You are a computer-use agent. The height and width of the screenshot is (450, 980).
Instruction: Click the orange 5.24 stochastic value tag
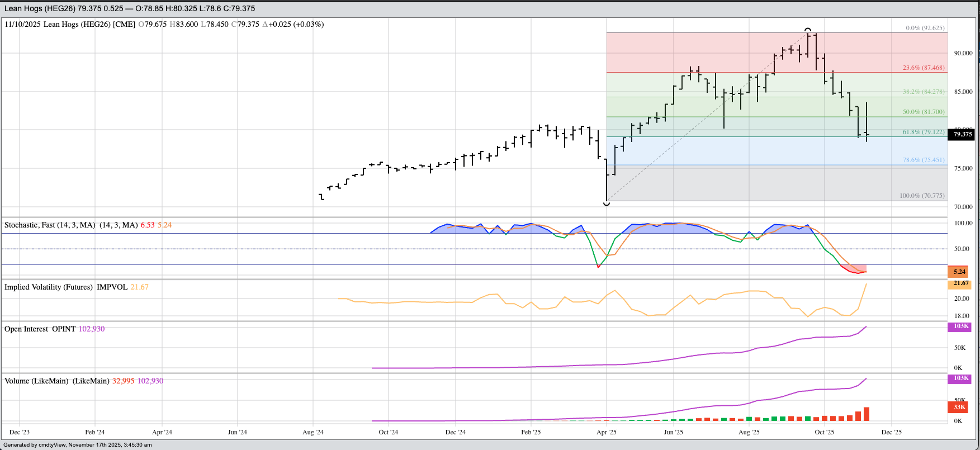(959, 272)
